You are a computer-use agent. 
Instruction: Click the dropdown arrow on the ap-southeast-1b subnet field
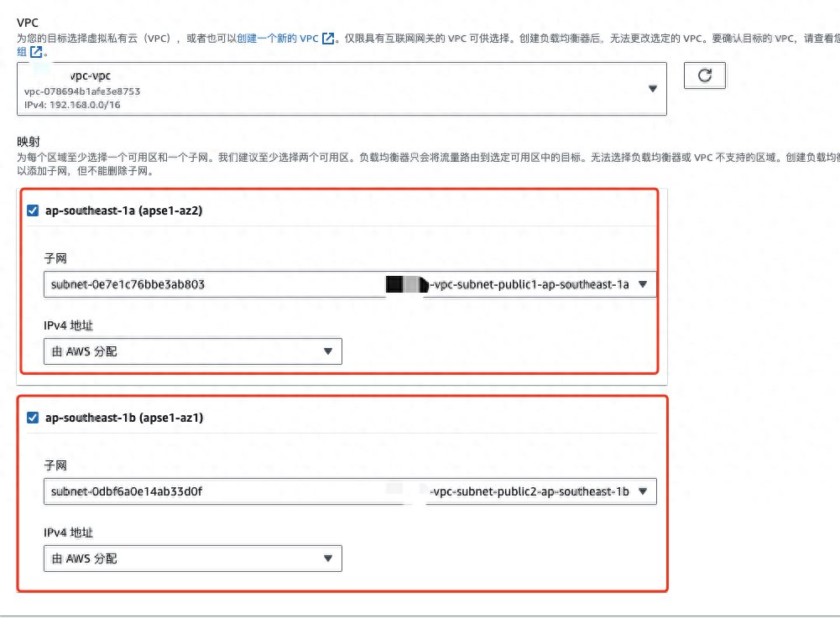point(644,491)
